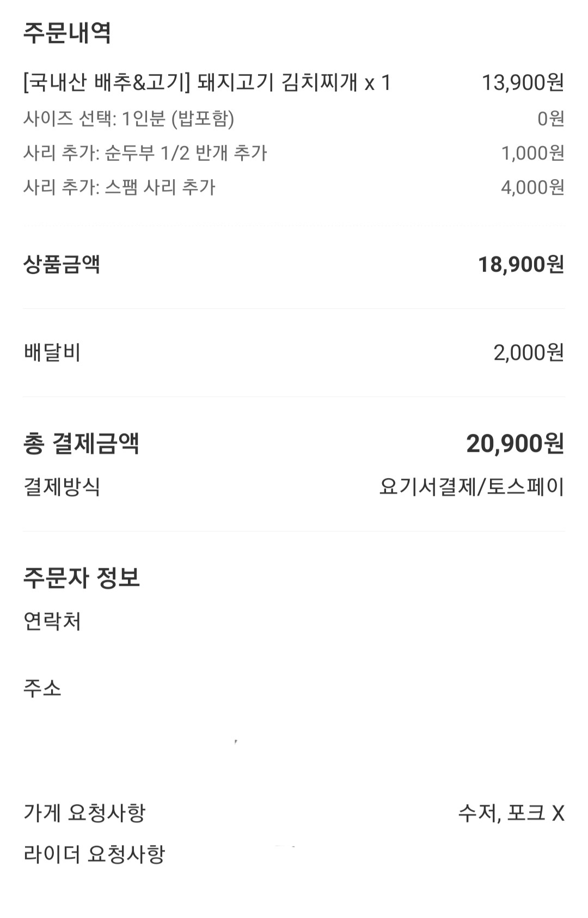Select the 18,900원 product subtotal
The image size is (588, 918).
pyautogui.click(x=520, y=265)
